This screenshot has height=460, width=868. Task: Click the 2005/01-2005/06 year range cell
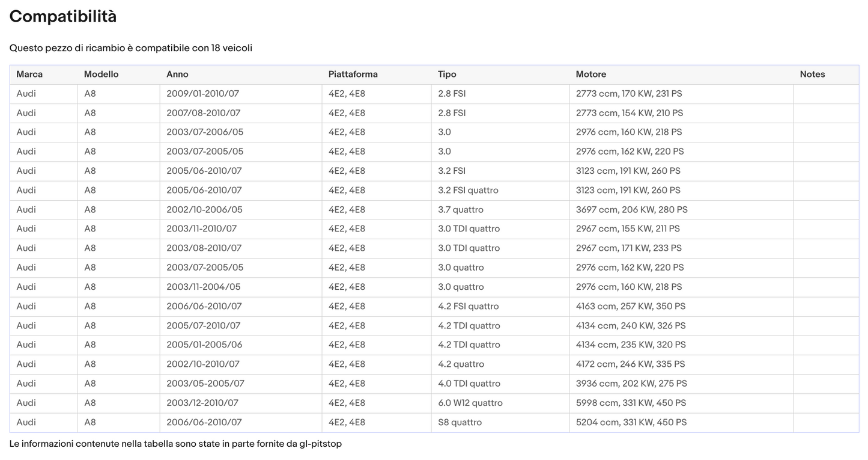(x=204, y=345)
